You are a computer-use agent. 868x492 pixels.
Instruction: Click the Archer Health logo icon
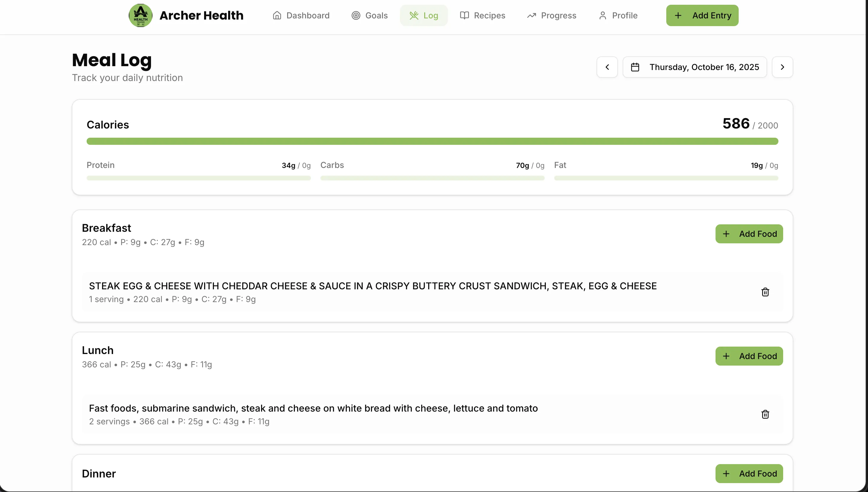(x=141, y=15)
